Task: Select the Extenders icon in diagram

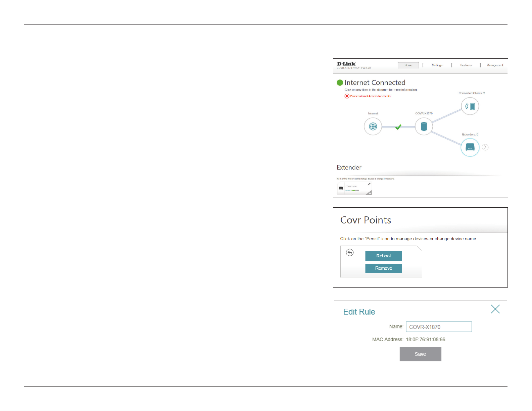Action: tap(470, 147)
